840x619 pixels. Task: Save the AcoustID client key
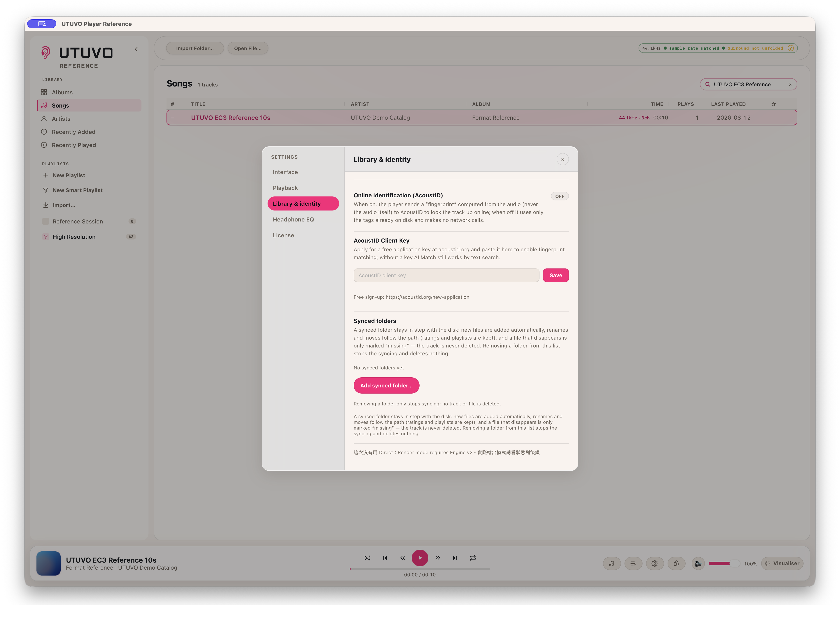556,275
